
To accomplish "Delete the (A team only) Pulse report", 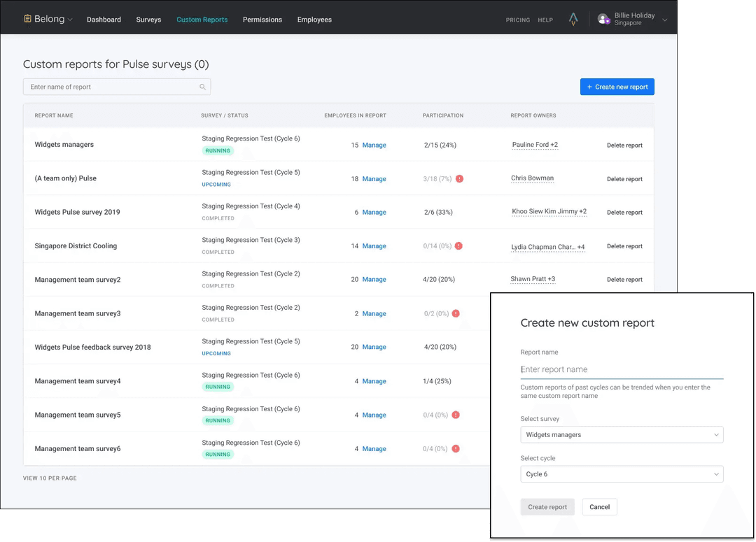I will pos(624,179).
